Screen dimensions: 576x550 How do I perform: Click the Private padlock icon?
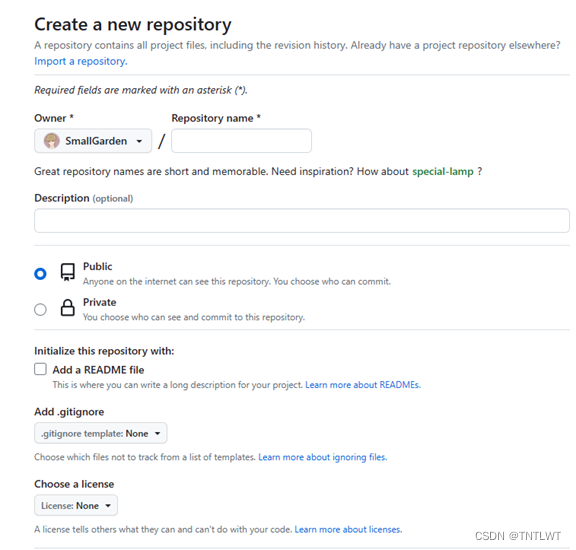click(68, 308)
